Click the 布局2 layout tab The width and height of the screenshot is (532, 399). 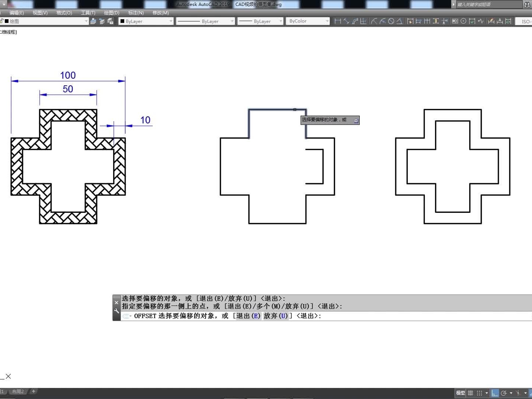[18, 391]
